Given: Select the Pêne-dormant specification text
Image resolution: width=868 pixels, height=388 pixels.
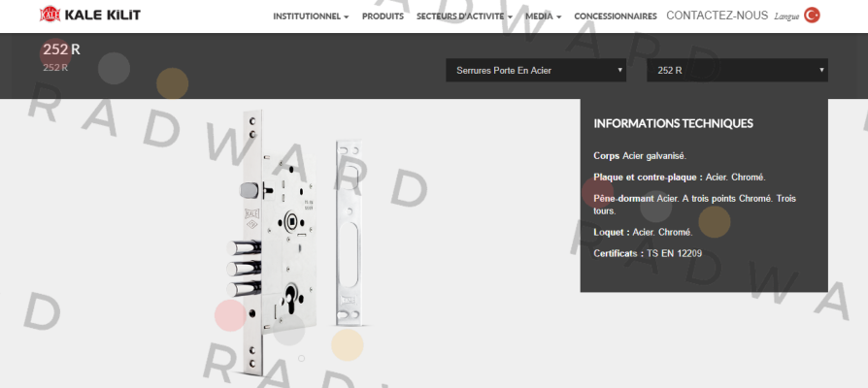Looking at the screenshot, I should coord(695,205).
